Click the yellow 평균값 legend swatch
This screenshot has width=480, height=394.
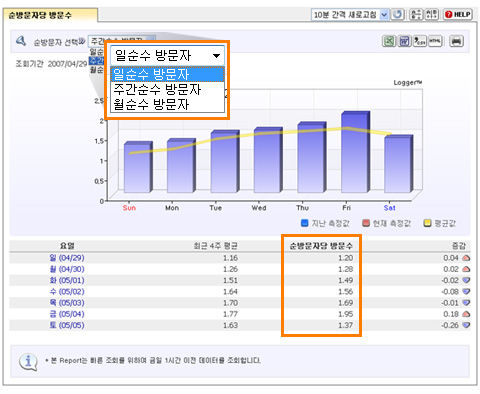pos(427,223)
